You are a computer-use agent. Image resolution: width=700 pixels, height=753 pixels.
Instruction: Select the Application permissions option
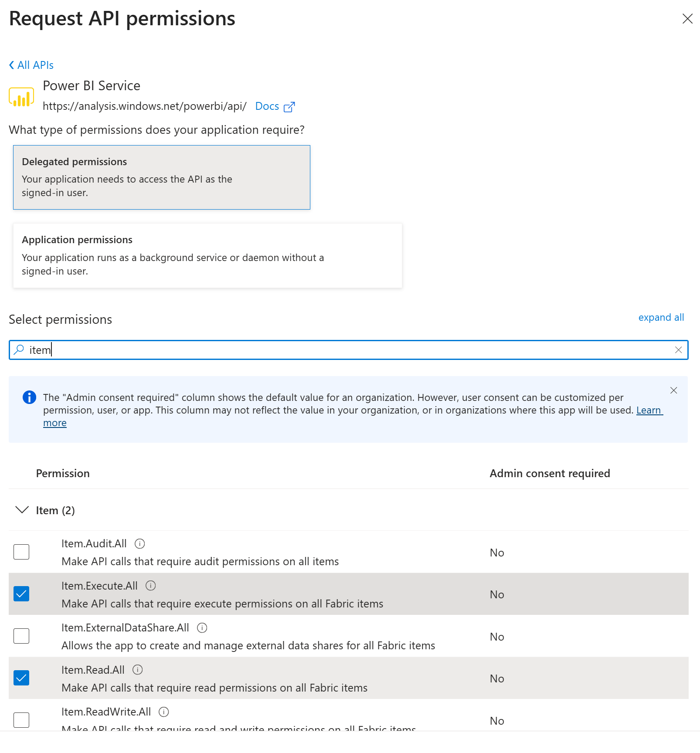click(x=207, y=256)
